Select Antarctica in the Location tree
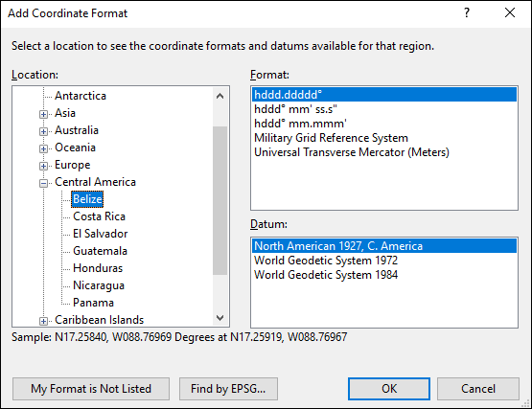532x409 pixels. click(x=81, y=96)
